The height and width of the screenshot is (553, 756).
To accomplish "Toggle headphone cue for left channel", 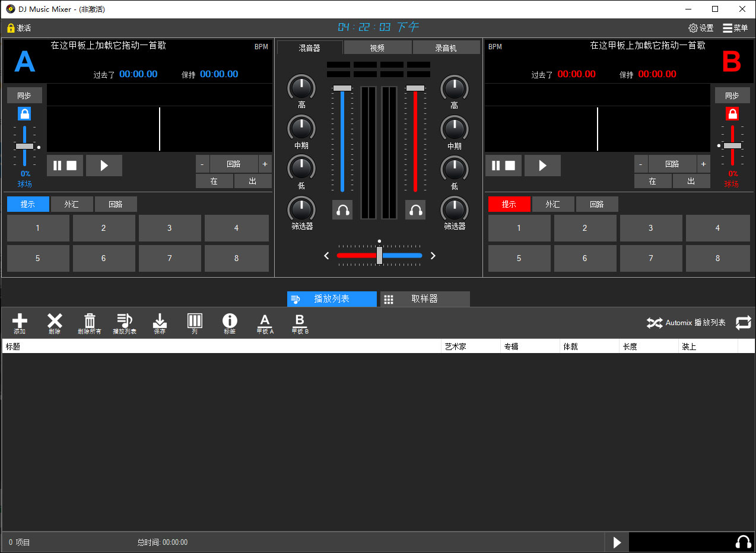I will [x=342, y=210].
